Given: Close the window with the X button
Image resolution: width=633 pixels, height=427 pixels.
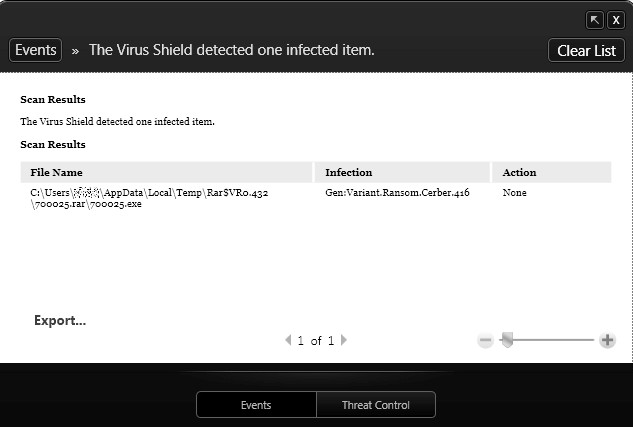Looking at the screenshot, I should tap(616, 20).
